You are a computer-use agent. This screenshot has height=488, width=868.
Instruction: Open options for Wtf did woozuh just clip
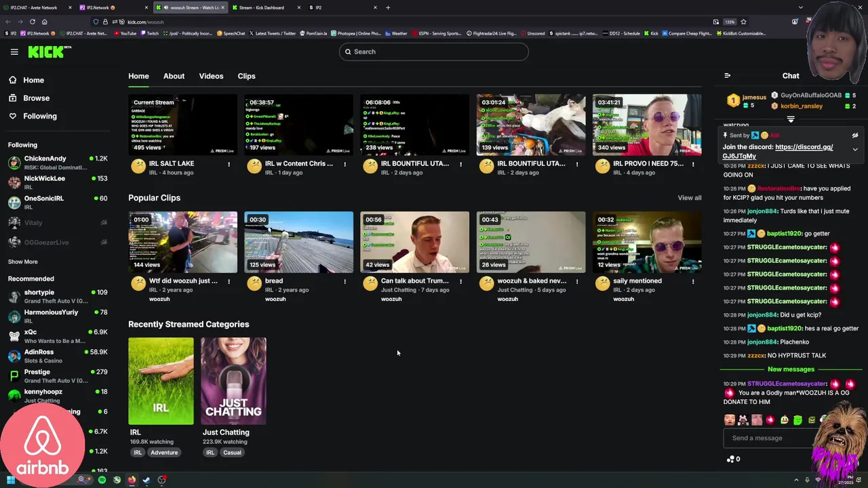coord(229,281)
